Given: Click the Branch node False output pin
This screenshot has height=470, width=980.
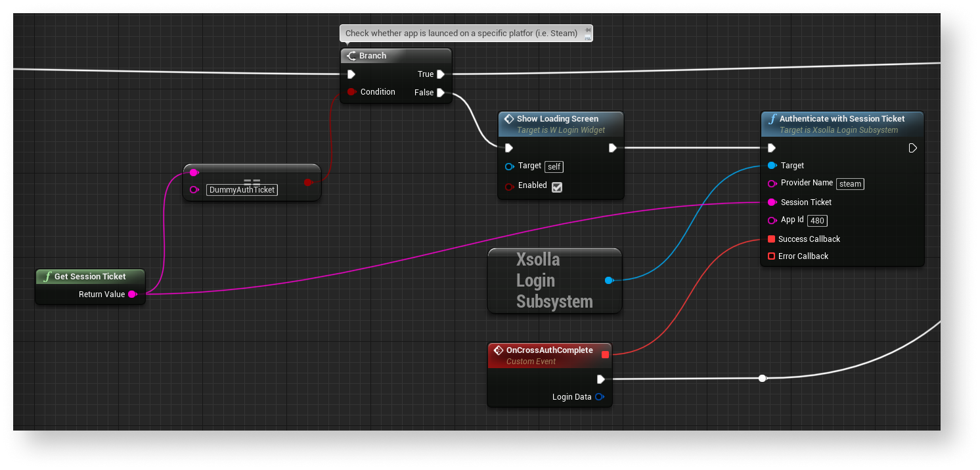Looking at the screenshot, I should [441, 93].
